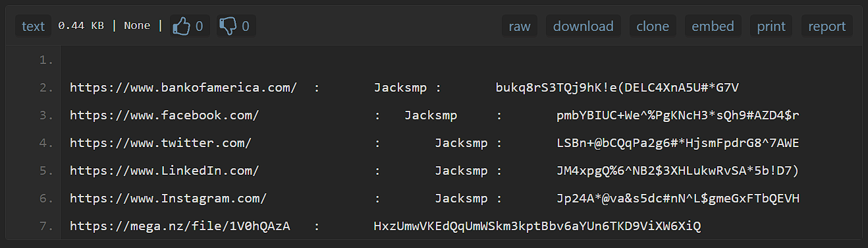Viewport: 868px width, 248px height.
Task: Click the string starting with HxzUmwVKEdQq
Action: point(537,226)
